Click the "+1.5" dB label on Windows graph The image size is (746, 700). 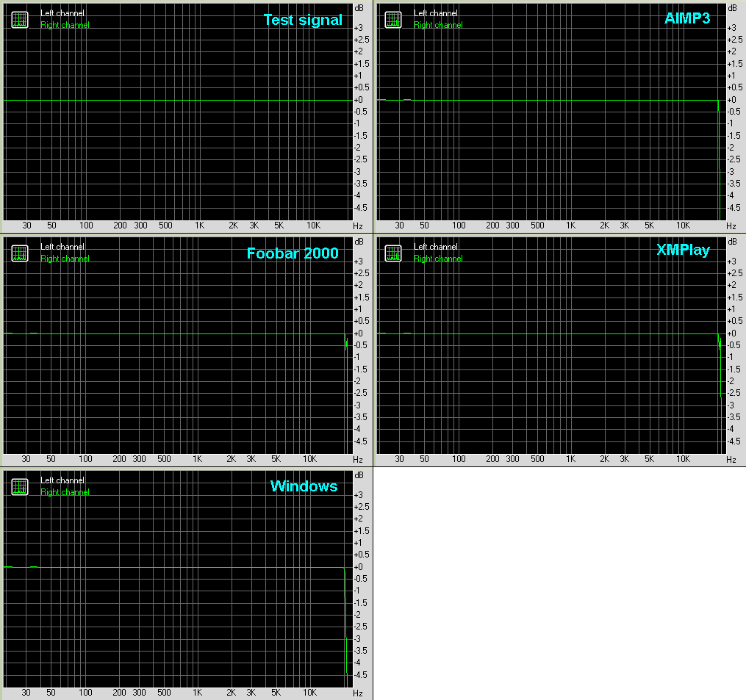point(361,531)
